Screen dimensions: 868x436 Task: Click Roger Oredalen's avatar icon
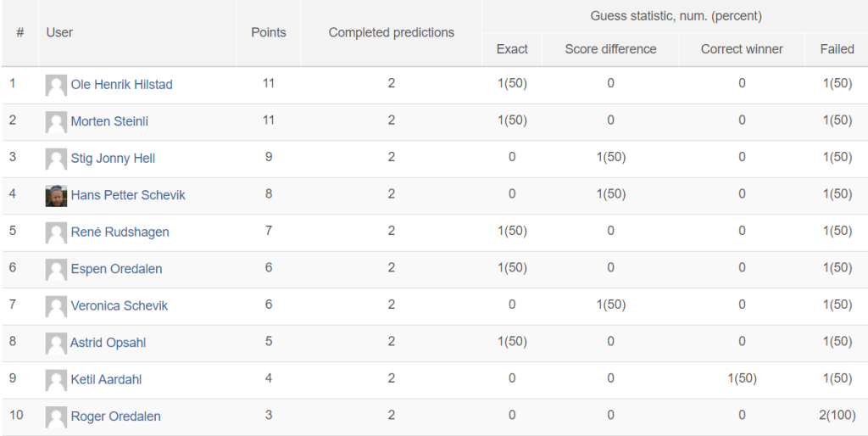56,417
